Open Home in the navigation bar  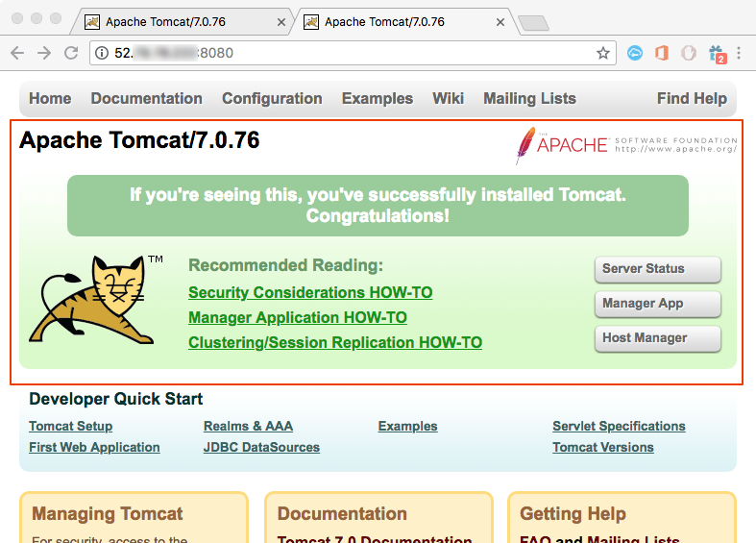pos(50,98)
